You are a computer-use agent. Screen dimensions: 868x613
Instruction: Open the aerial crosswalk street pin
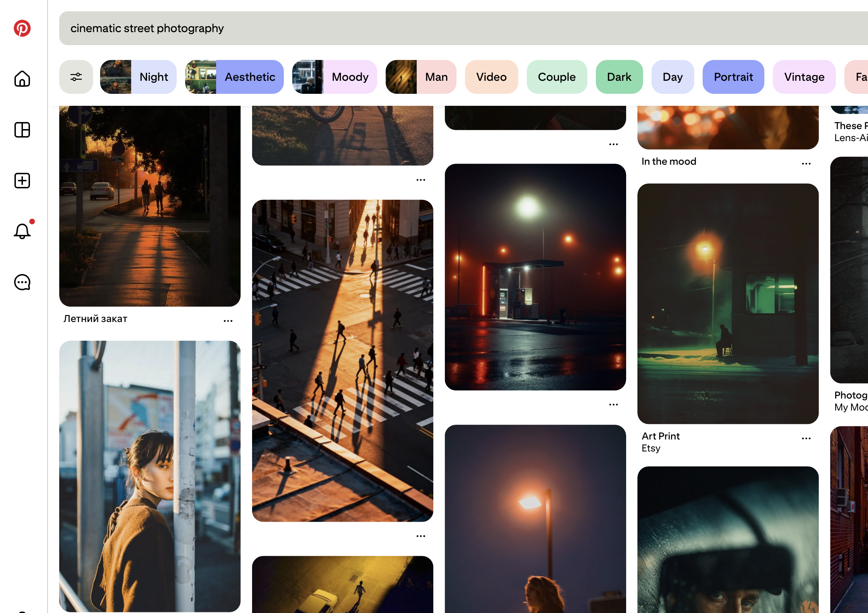pyautogui.click(x=343, y=361)
